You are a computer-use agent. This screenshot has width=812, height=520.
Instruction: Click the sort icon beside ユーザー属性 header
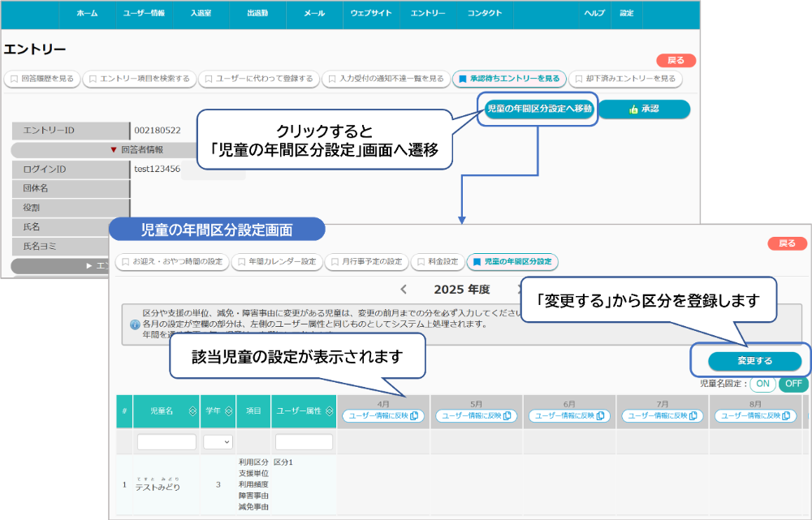pos(329,411)
